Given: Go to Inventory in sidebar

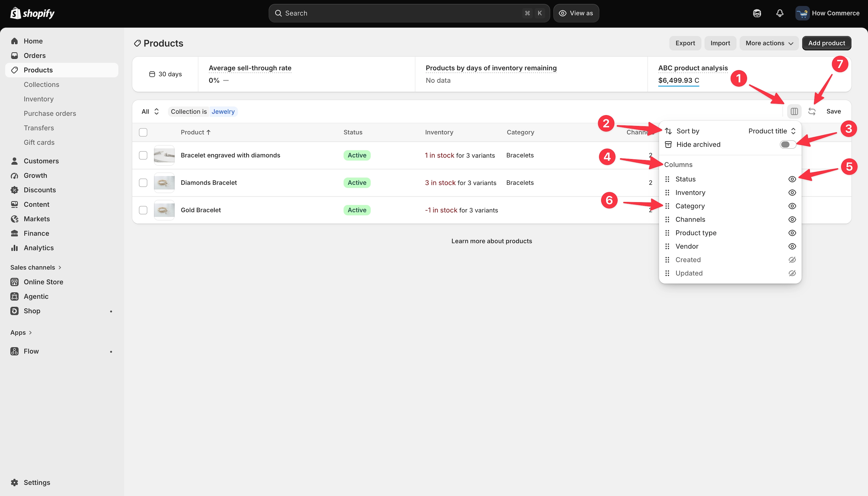Looking at the screenshot, I should (x=39, y=99).
